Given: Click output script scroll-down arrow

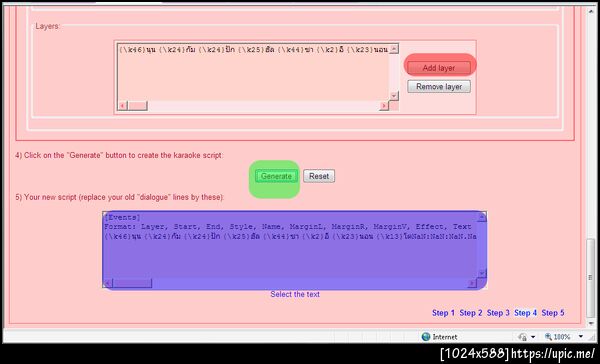Looking at the screenshot, I should (x=482, y=273).
